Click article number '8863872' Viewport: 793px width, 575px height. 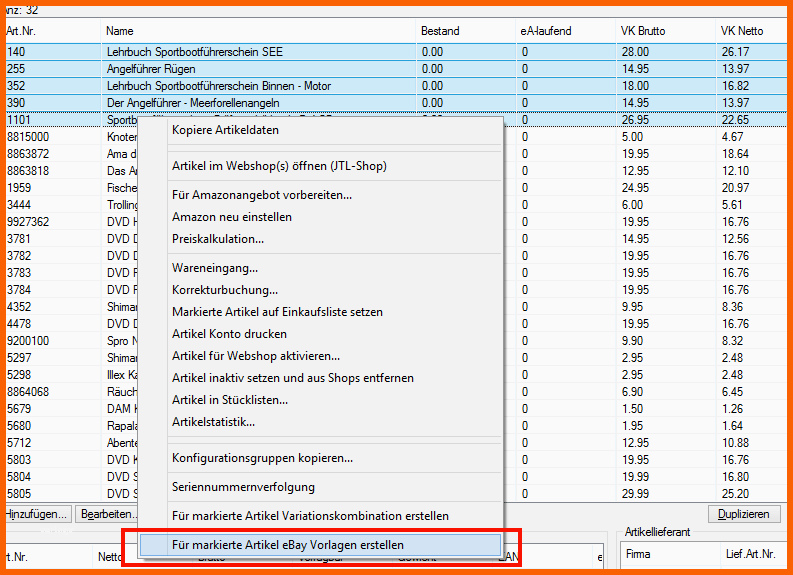click(28, 154)
